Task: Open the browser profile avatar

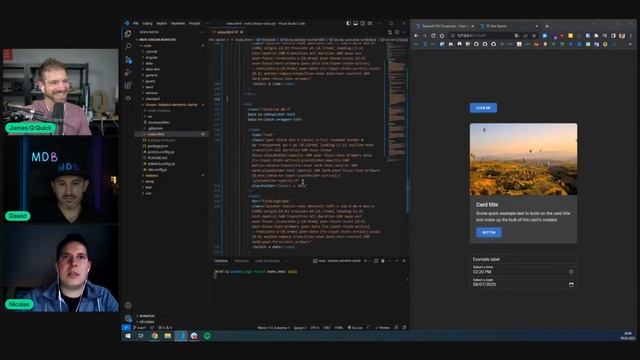Action: [x=622, y=36]
